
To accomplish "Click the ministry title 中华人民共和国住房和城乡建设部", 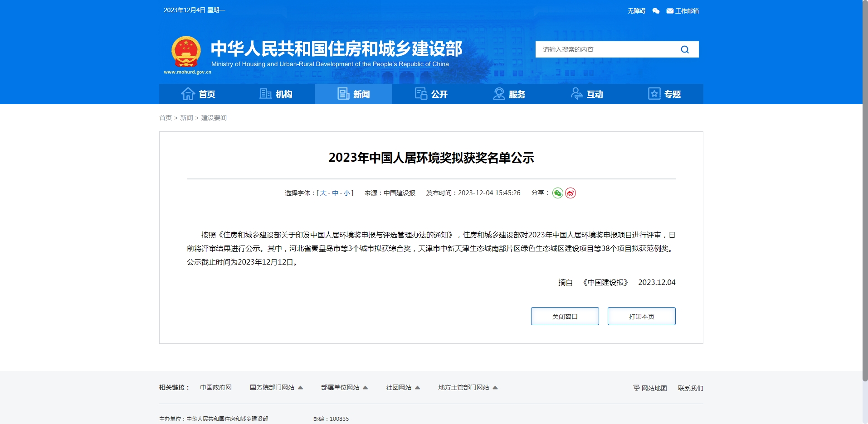I will pos(336,48).
